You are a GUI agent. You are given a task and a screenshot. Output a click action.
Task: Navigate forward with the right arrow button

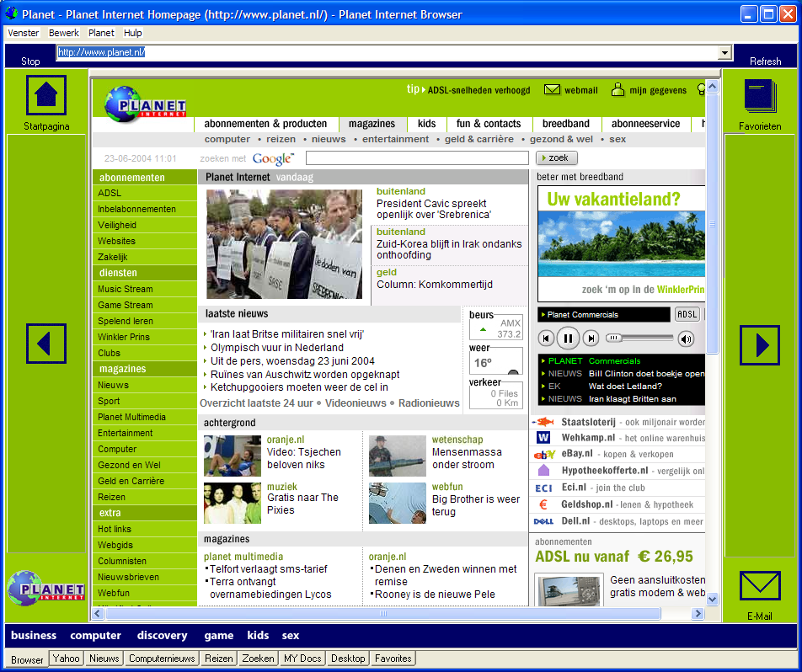tap(760, 345)
